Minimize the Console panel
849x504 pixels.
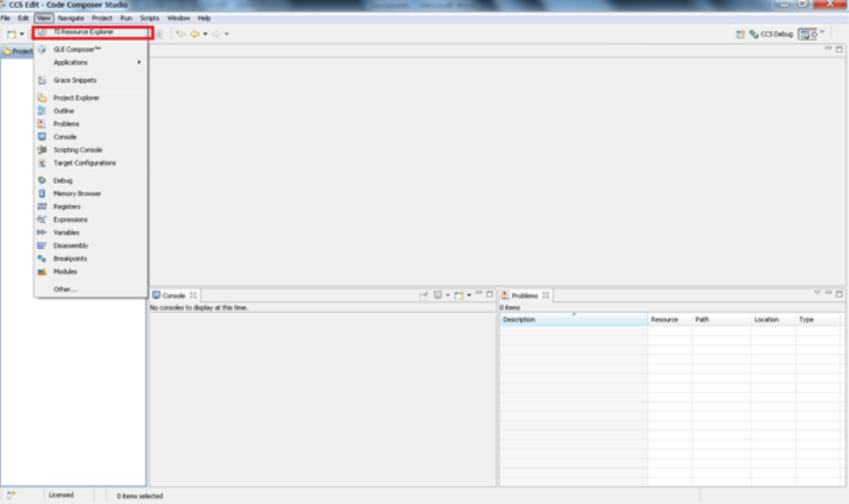[x=479, y=294]
